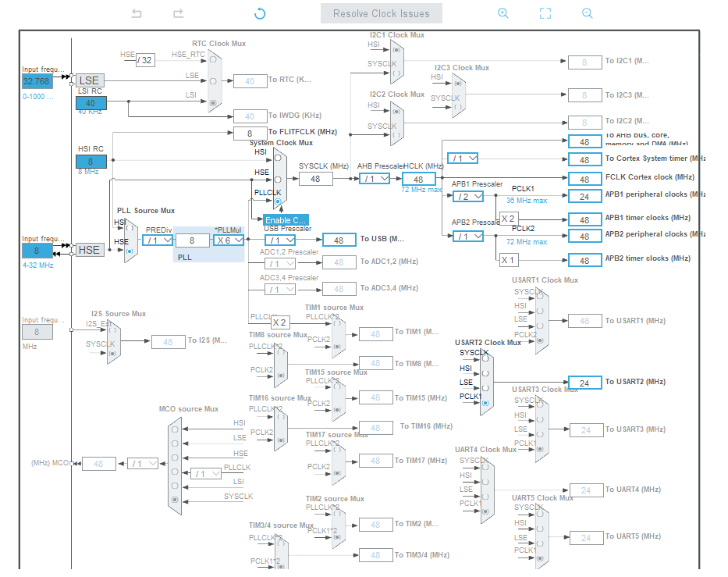Click the LSE block on the left

click(89, 80)
